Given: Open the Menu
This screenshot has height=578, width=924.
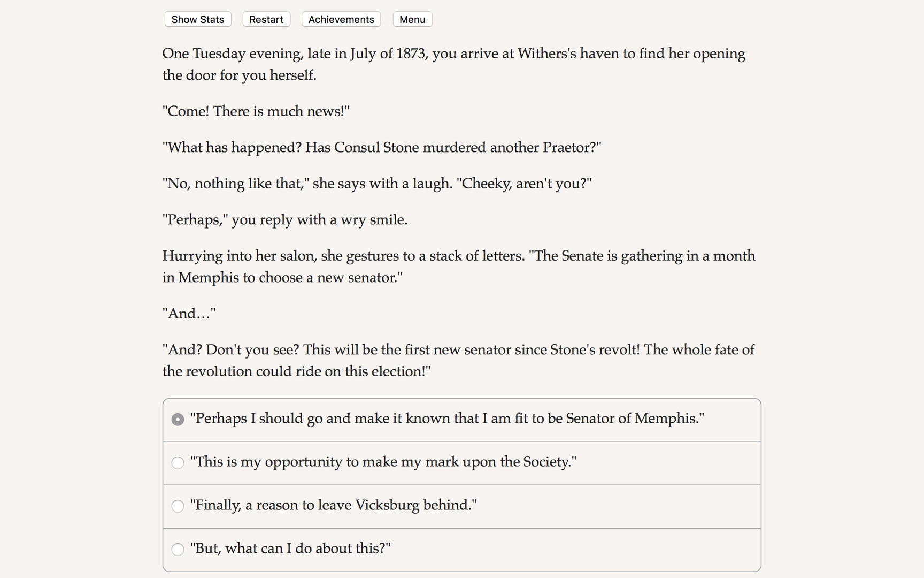Looking at the screenshot, I should (412, 19).
